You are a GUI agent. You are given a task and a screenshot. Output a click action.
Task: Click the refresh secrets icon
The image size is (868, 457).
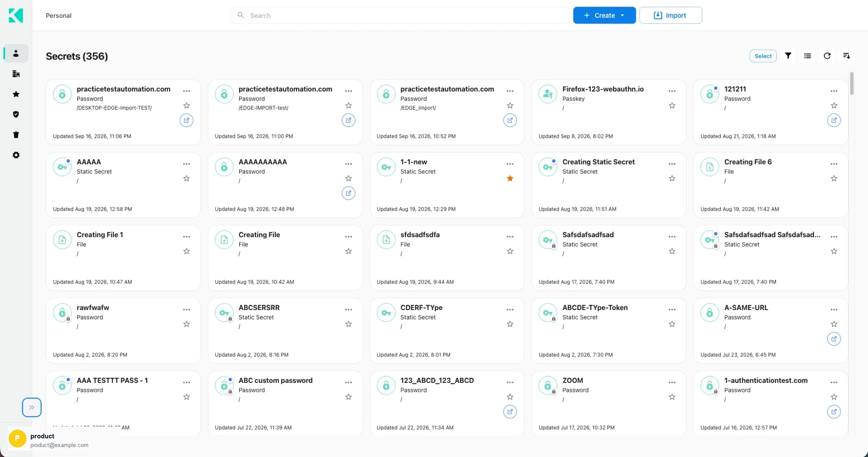[827, 56]
